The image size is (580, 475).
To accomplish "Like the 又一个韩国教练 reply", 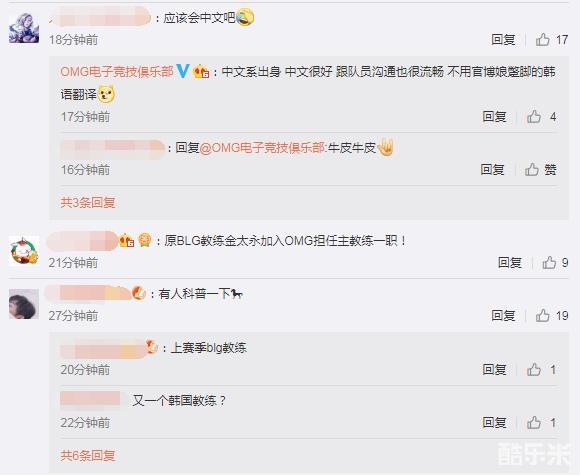I will (534, 422).
